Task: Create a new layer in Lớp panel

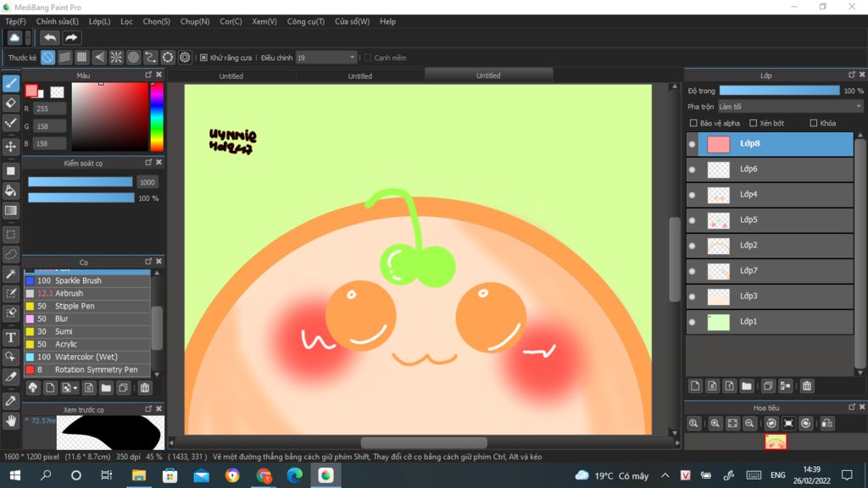Action: tap(695, 386)
